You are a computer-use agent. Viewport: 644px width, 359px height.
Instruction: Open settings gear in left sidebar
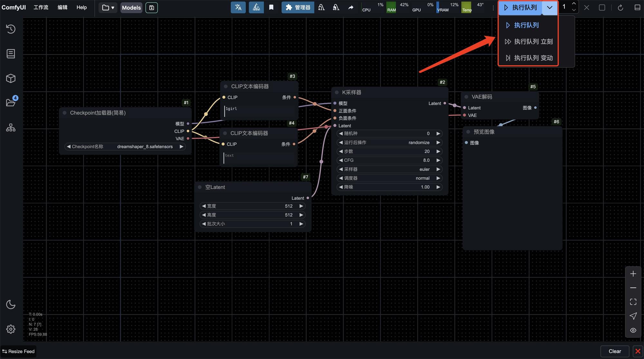pos(11,329)
